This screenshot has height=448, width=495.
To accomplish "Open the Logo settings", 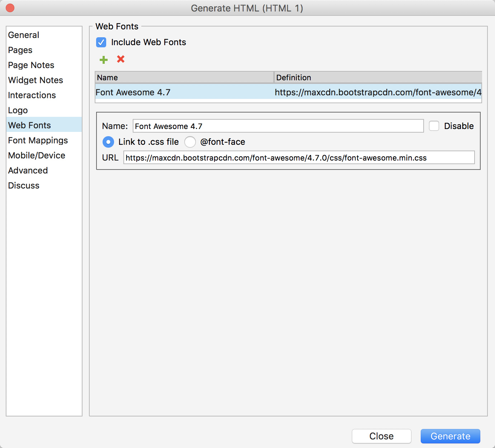I will pyautogui.click(x=18, y=110).
